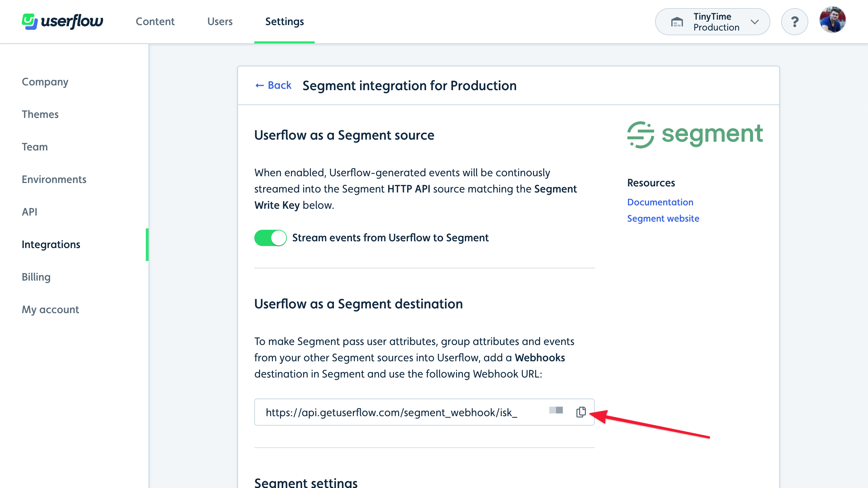Click the 'Segment integration for Production' heading
The width and height of the screenshot is (868, 488).
pos(409,85)
